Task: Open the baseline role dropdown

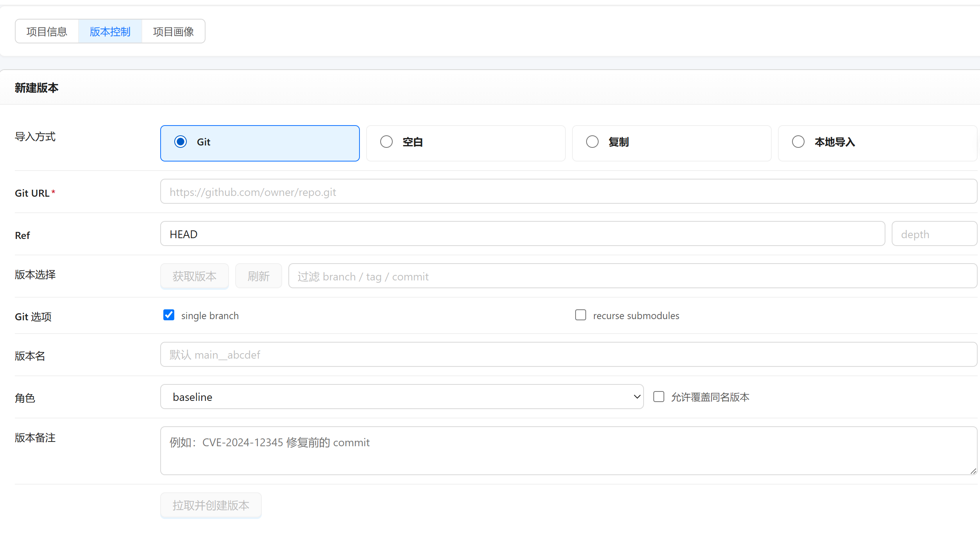Action: point(402,397)
